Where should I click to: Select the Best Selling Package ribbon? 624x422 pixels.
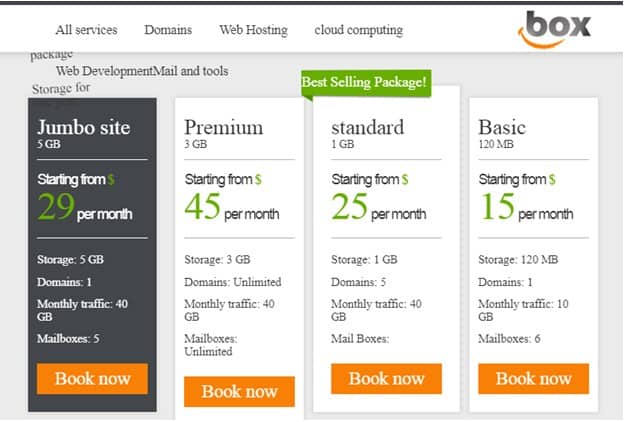[x=366, y=83]
